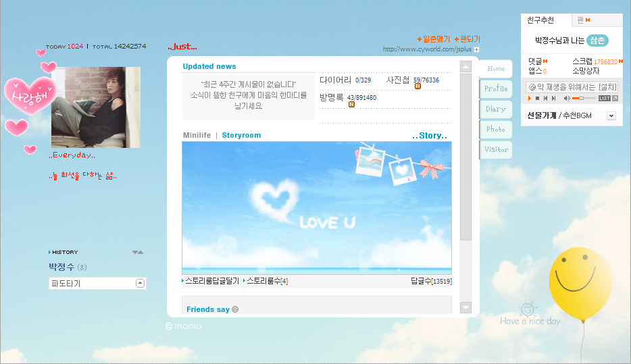Open the Photo menu tab
This screenshot has width=631, height=364.
[496, 129]
